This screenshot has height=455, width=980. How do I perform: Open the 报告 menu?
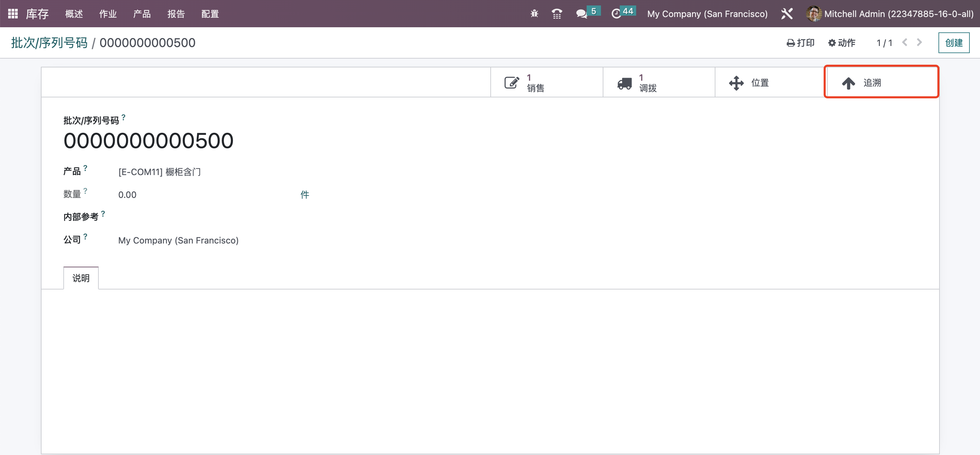(x=176, y=14)
